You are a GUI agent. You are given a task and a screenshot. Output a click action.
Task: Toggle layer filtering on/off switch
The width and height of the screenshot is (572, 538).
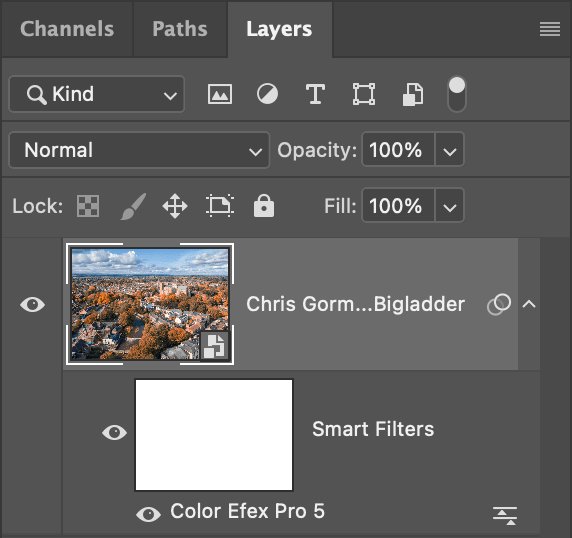click(x=457, y=94)
